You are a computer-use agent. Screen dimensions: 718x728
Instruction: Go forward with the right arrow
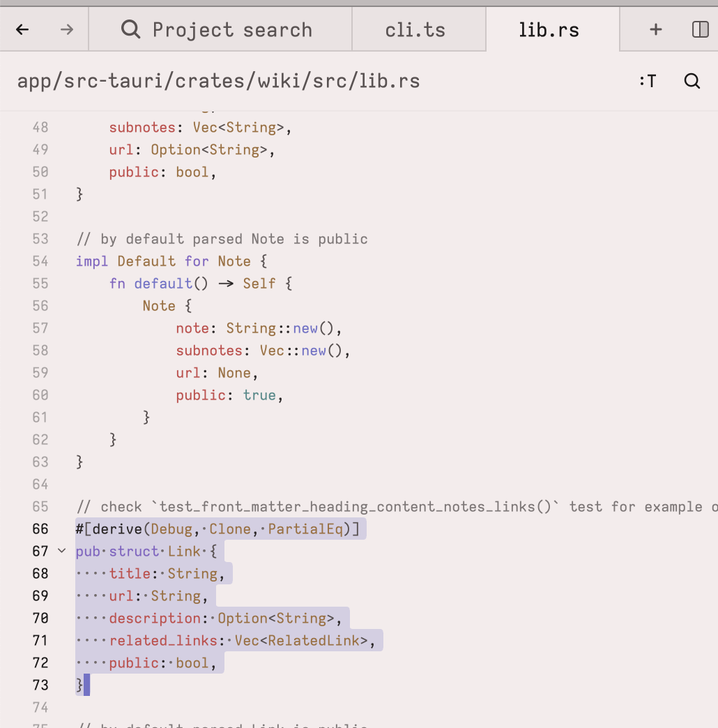[x=67, y=30]
